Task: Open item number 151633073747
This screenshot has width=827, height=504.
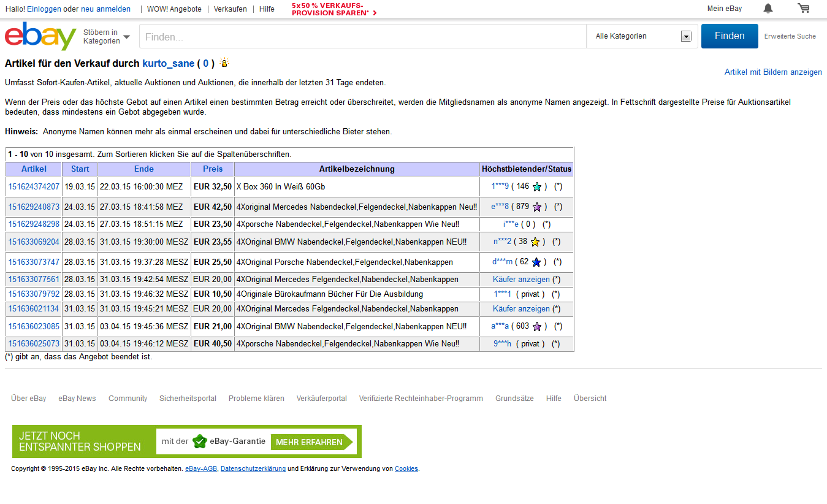Action: 34,262
